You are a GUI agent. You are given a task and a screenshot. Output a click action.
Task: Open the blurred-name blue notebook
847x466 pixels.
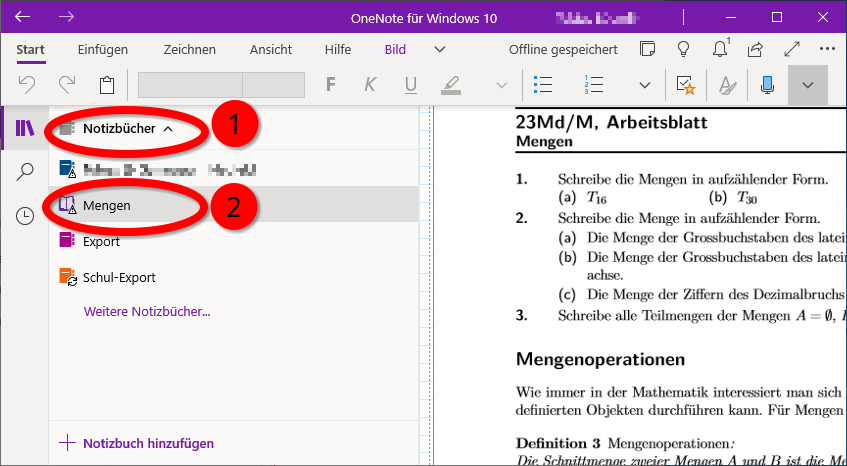coord(233,170)
